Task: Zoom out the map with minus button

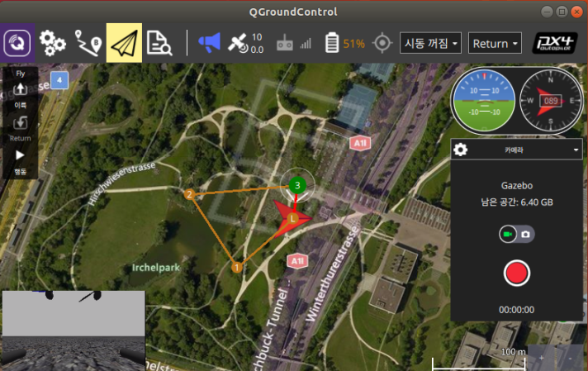Action: [570, 359]
